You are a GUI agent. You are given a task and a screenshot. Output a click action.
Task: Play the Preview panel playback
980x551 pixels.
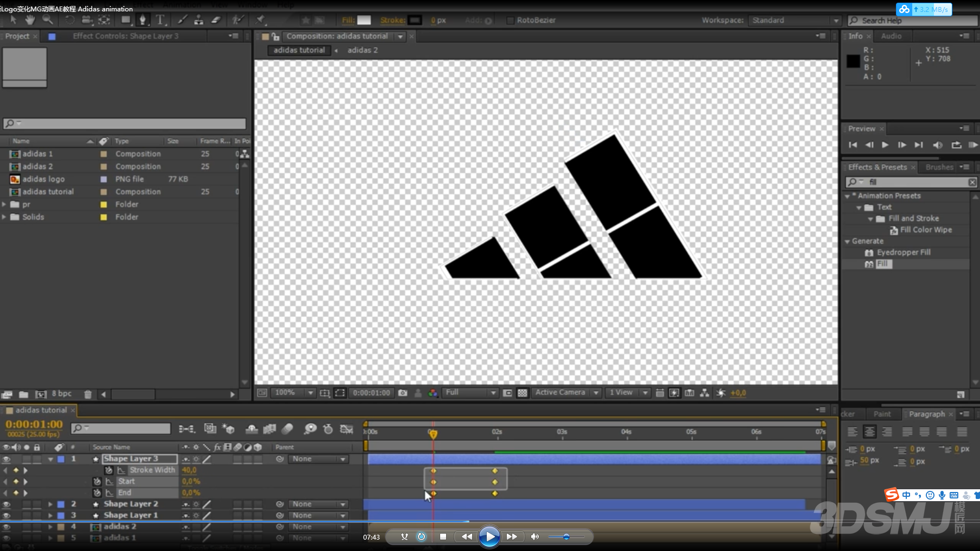[x=885, y=145]
